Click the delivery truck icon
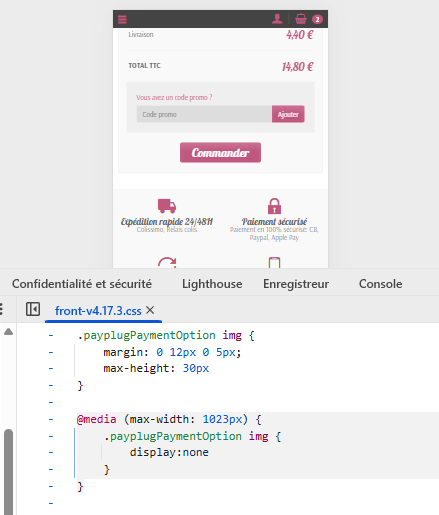Image resolution: width=439 pixels, height=515 pixels. [x=167, y=206]
